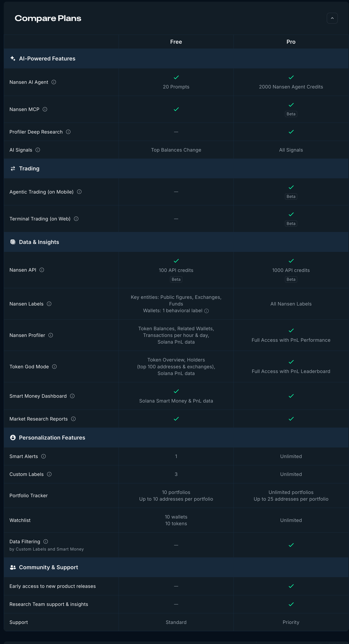This screenshot has width=349, height=644.
Task: Collapse the Compare Plans section
Action: tap(332, 18)
